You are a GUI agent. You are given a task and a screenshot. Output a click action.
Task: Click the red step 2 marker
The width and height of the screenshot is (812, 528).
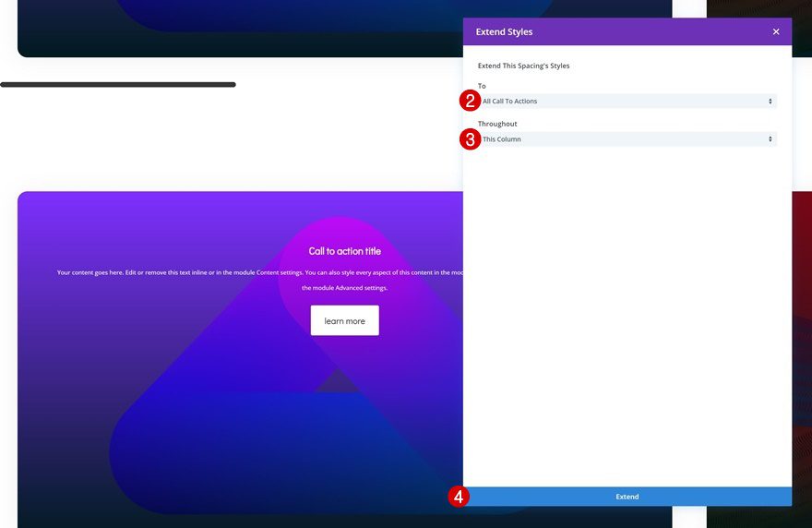coord(470,101)
